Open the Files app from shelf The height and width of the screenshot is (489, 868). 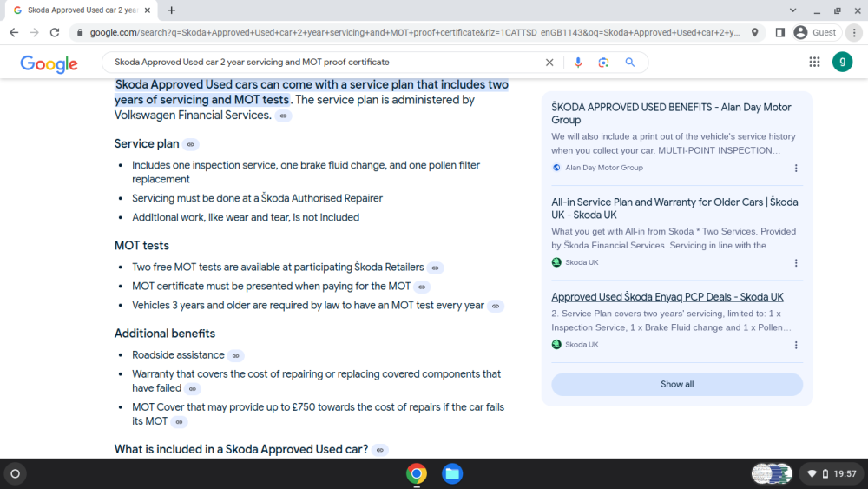point(452,474)
